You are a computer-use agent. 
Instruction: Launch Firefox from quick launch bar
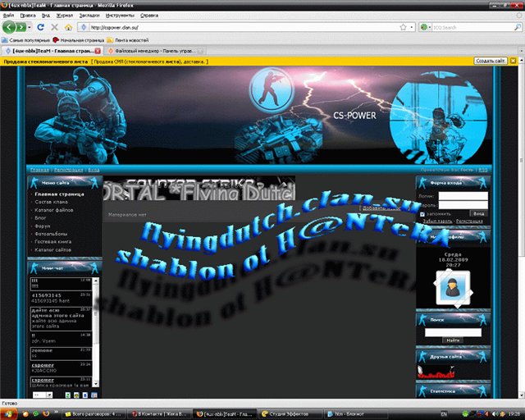click(x=47, y=413)
